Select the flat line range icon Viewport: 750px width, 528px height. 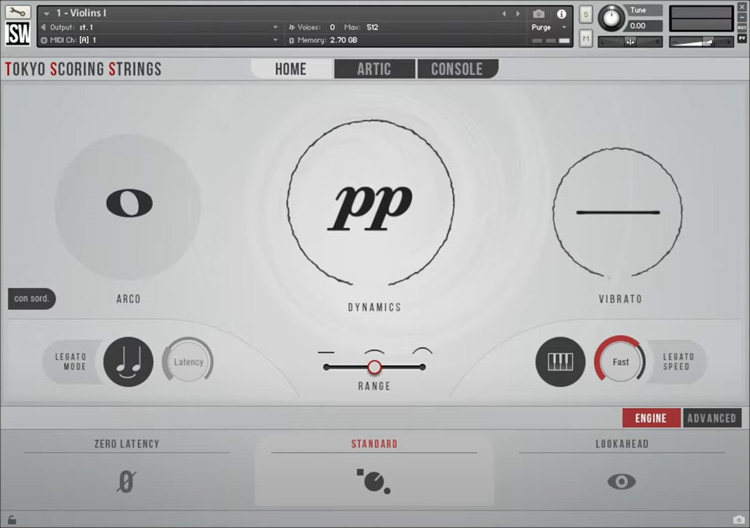(x=326, y=352)
